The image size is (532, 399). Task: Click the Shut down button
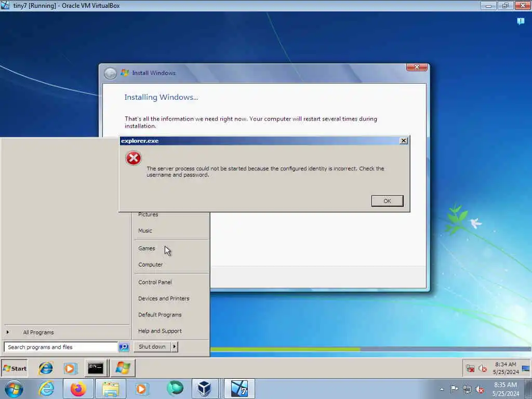[x=152, y=347]
